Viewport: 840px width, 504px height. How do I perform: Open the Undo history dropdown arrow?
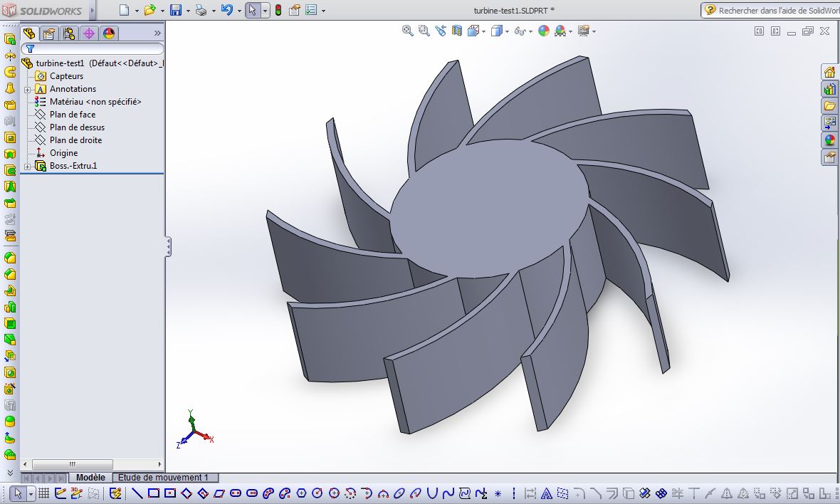239,10
